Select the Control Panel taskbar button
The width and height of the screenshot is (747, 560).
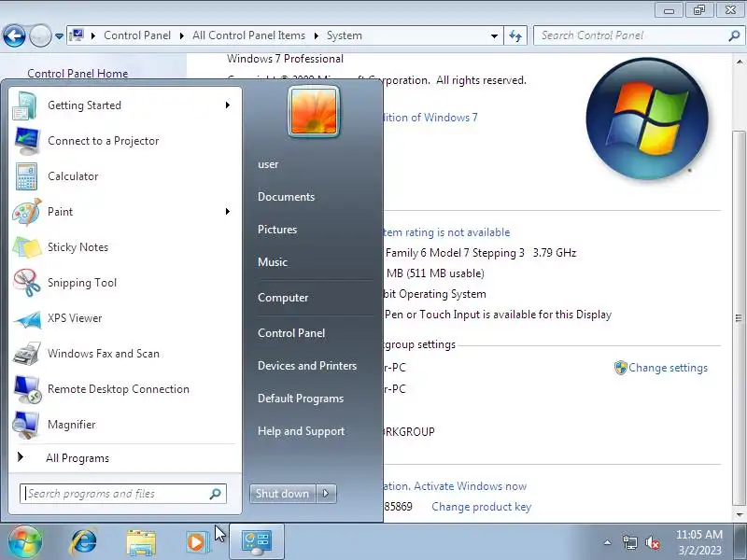[257, 542]
